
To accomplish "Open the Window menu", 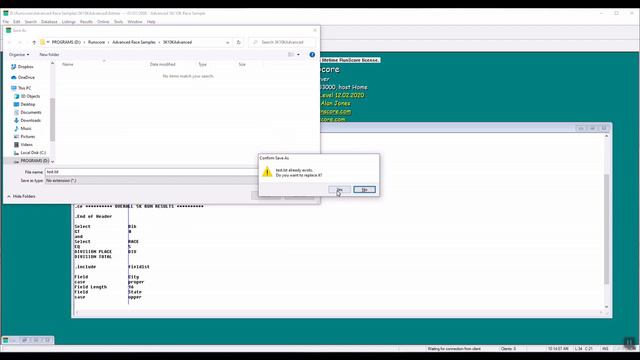I will tap(135, 22).
